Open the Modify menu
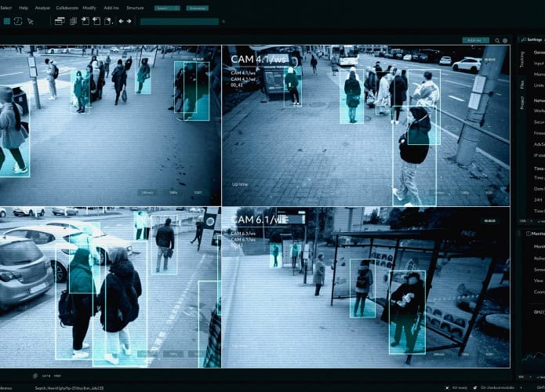 coord(89,8)
